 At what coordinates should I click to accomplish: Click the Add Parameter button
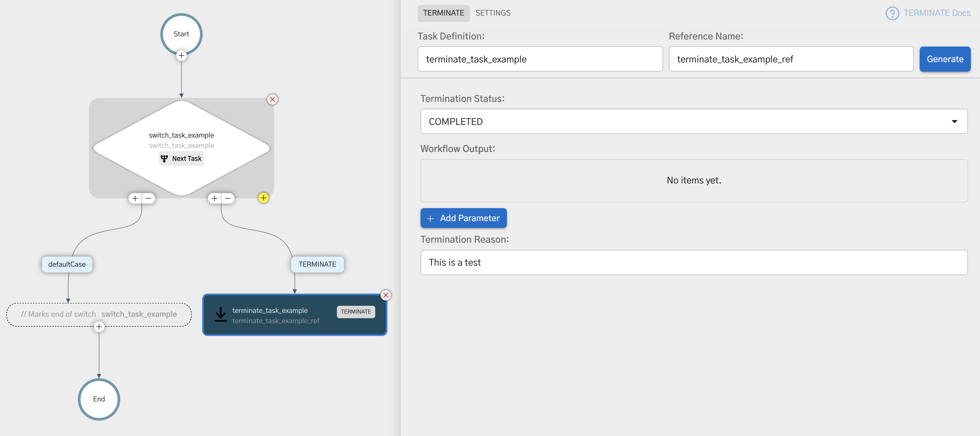464,218
